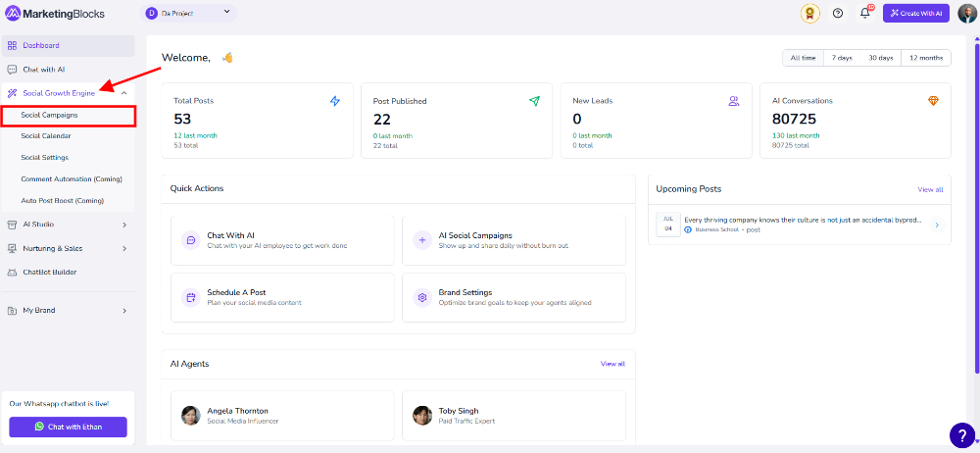Click the My Brand folder icon
The image size is (980, 453).
[x=12, y=311]
